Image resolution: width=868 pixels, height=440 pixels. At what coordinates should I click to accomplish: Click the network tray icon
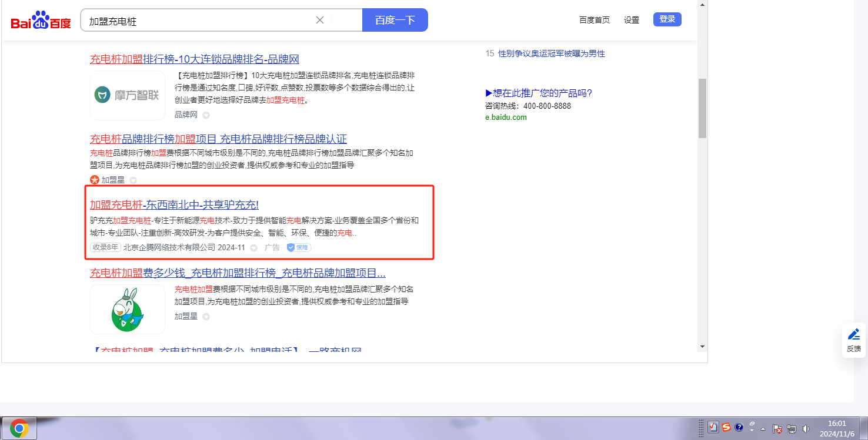coord(792,429)
